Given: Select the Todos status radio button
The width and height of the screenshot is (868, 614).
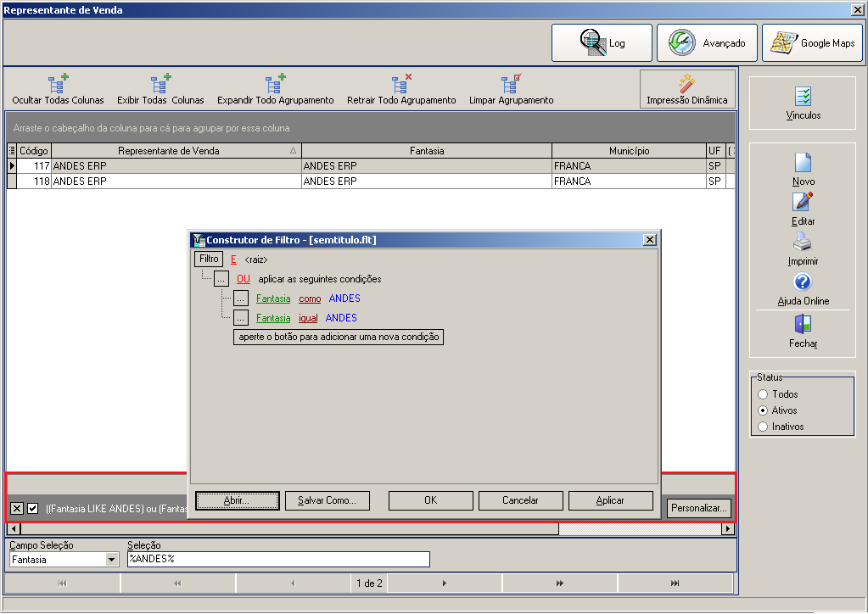Looking at the screenshot, I should coord(763,394).
